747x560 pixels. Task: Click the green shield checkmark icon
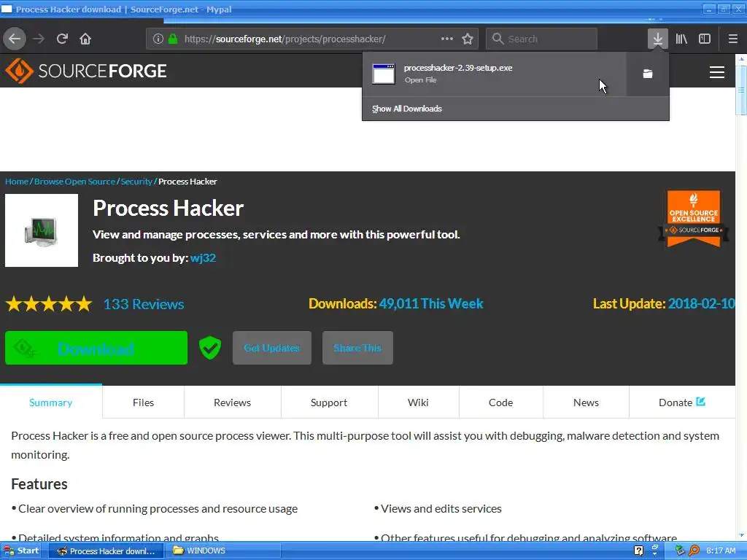(x=210, y=348)
